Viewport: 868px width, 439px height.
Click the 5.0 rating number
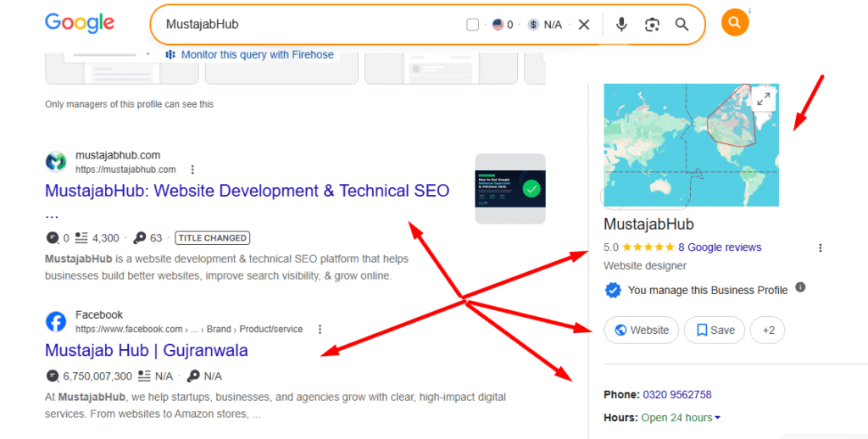tap(611, 247)
